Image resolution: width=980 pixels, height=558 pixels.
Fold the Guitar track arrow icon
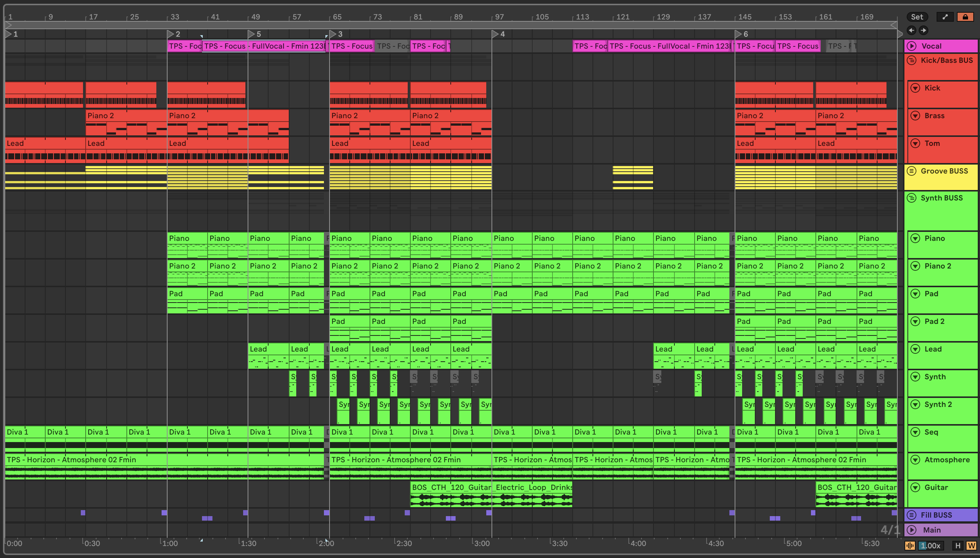pos(915,487)
